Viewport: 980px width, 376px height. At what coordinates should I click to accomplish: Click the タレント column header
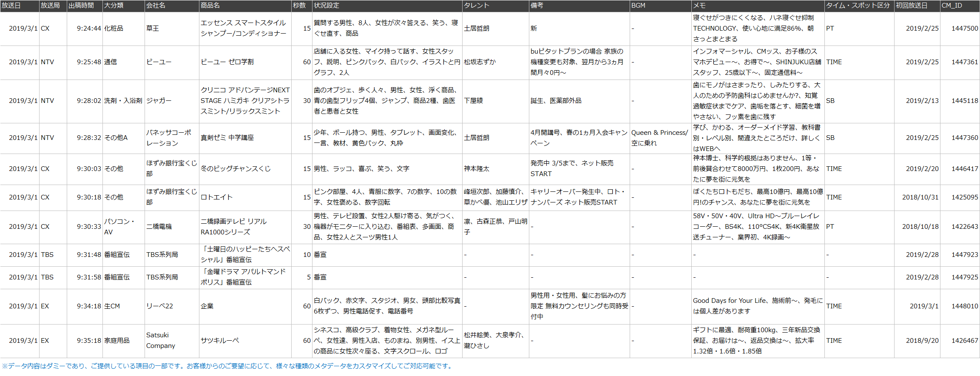[477, 6]
